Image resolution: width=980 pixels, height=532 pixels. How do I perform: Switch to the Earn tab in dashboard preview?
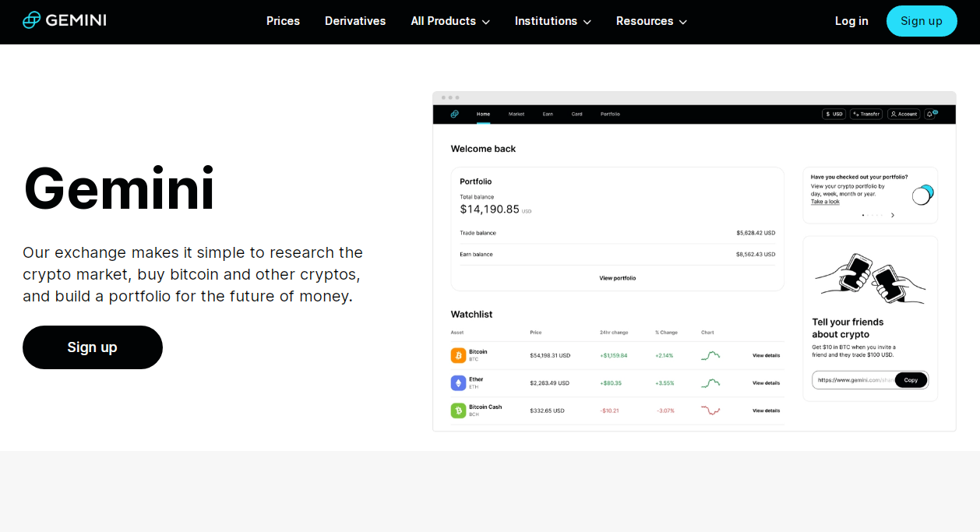click(548, 114)
